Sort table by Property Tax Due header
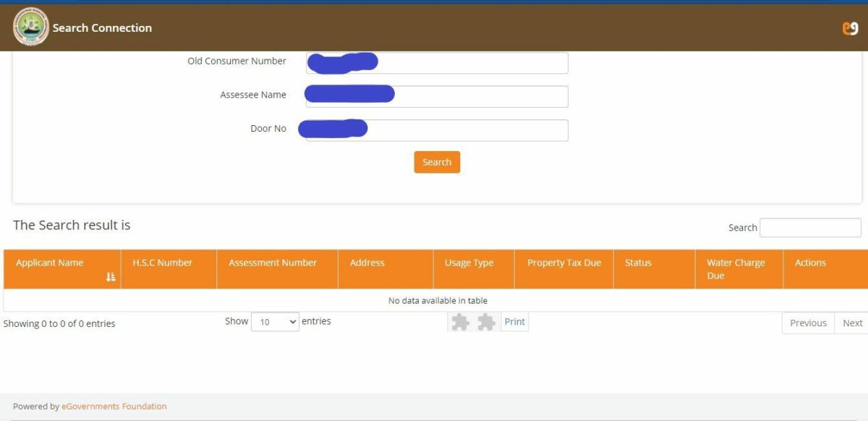 pos(563,263)
